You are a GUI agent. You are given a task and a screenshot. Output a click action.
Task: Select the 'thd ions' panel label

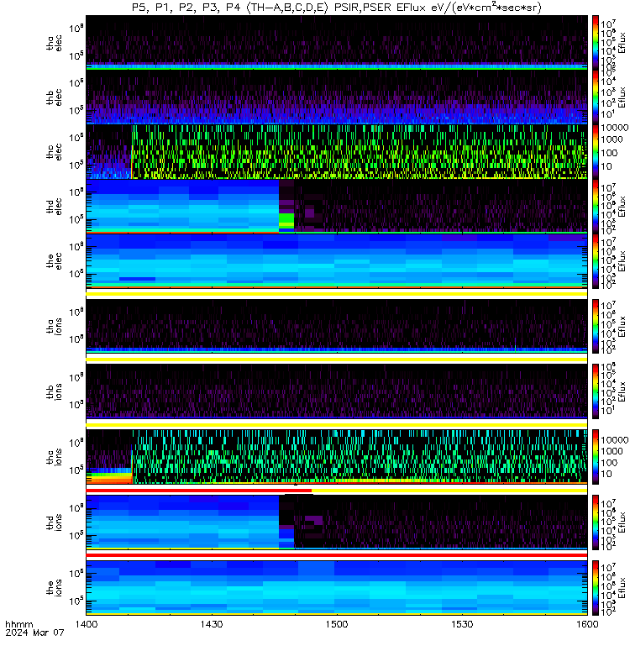click(54, 522)
